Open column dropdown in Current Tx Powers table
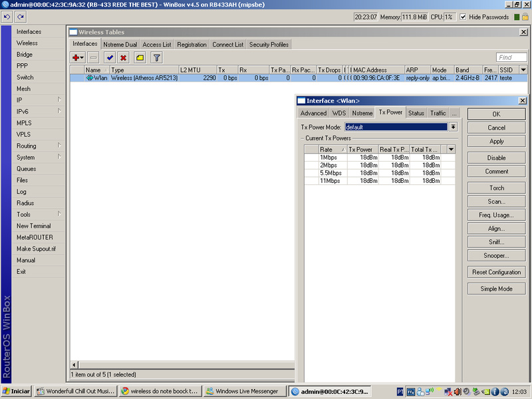532x399 pixels. [x=451, y=149]
